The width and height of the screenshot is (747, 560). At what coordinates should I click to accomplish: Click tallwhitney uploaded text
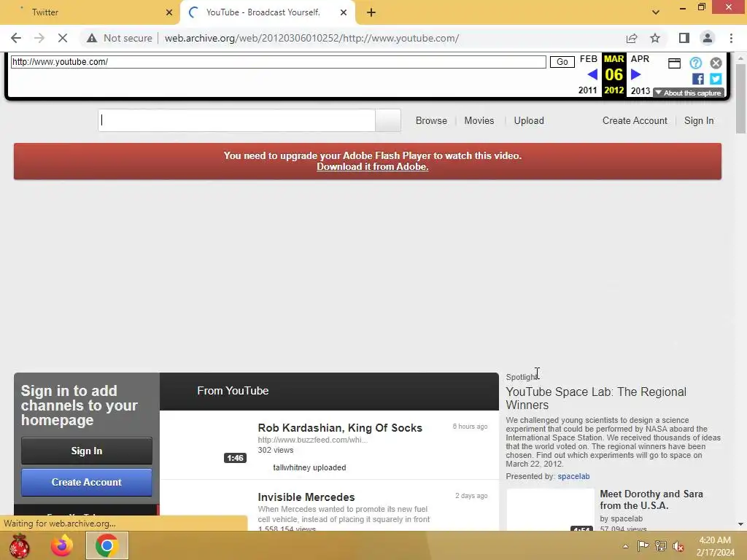309,467
